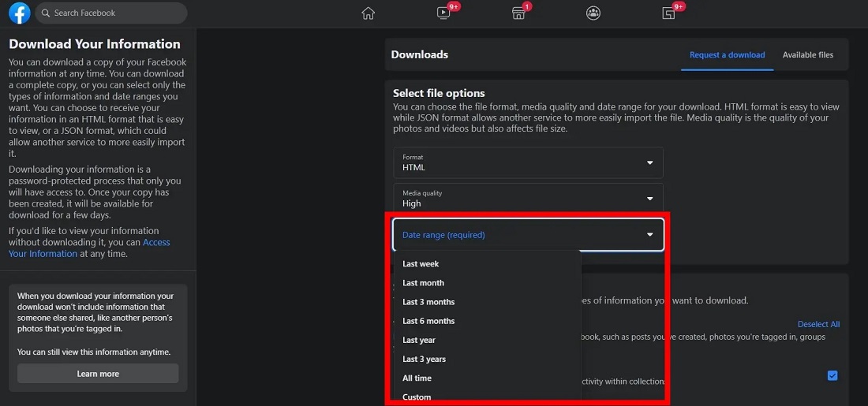Uncheck the blue checked information checkbox

click(x=832, y=375)
